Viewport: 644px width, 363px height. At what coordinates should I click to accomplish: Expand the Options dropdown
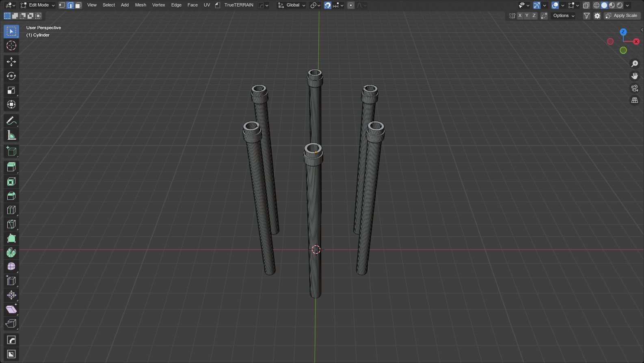tap(564, 16)
